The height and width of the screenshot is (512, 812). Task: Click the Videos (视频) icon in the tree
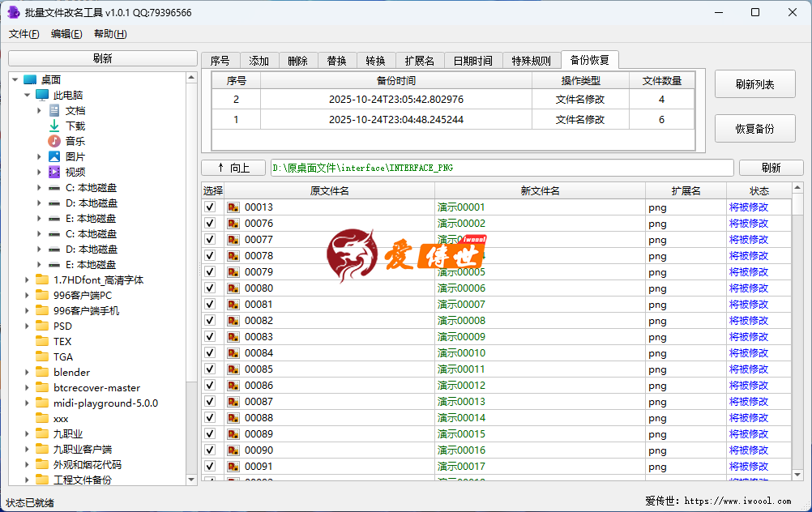[x=54, y=172]
